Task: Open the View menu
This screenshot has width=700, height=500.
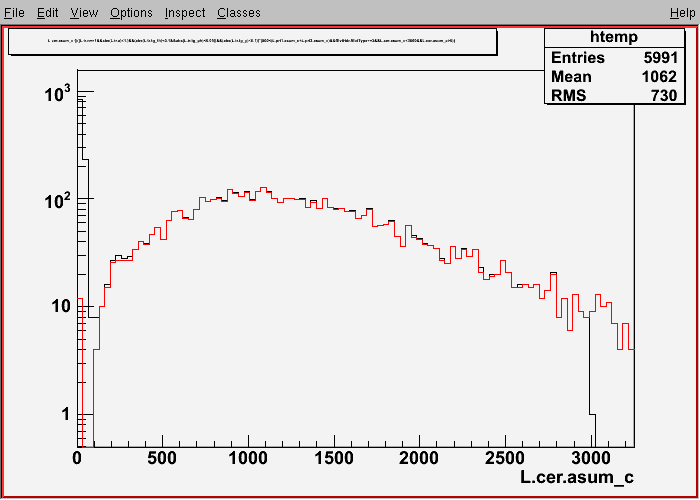Action: 84,13
